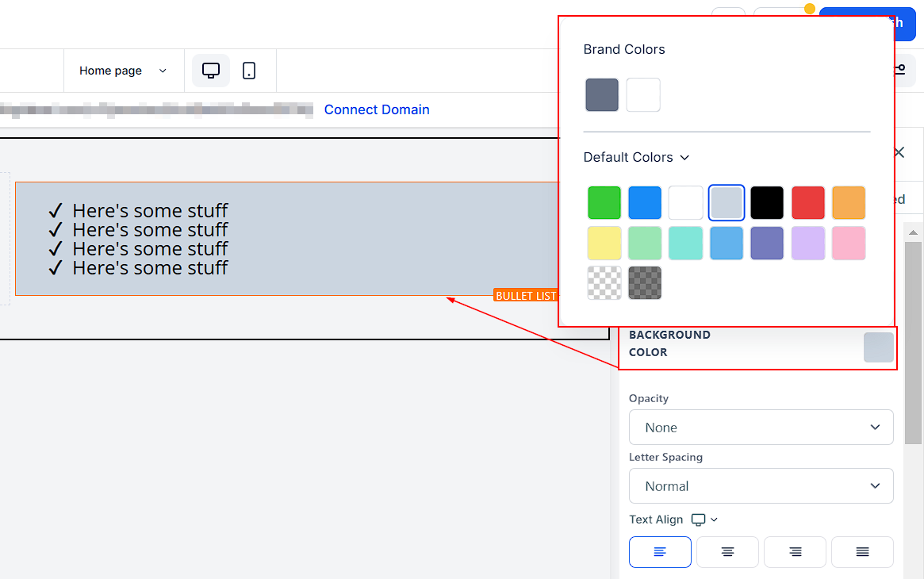
Task: Open the Home page dropdown
Action: click(123, 71)
